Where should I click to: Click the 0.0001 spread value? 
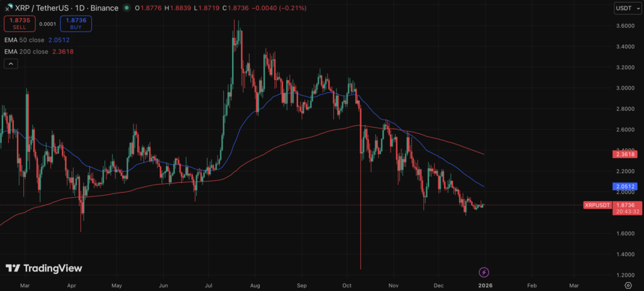47,24
